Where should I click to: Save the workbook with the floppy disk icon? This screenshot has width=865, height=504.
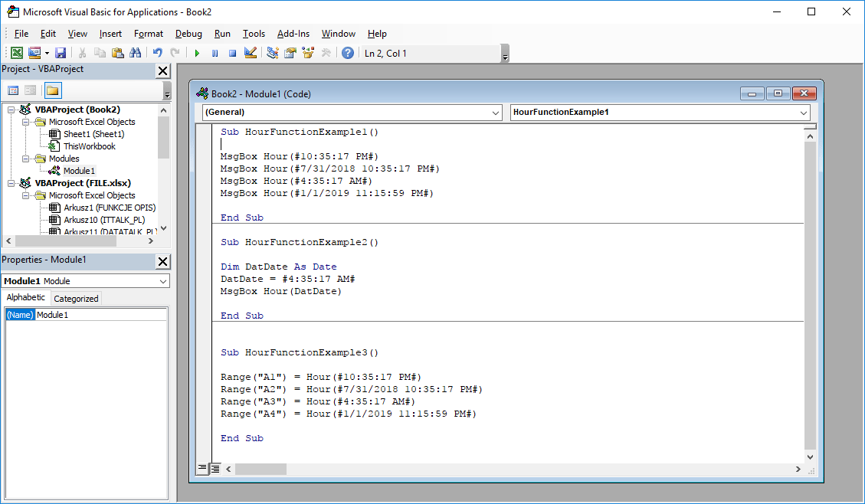tap(61, 53)
